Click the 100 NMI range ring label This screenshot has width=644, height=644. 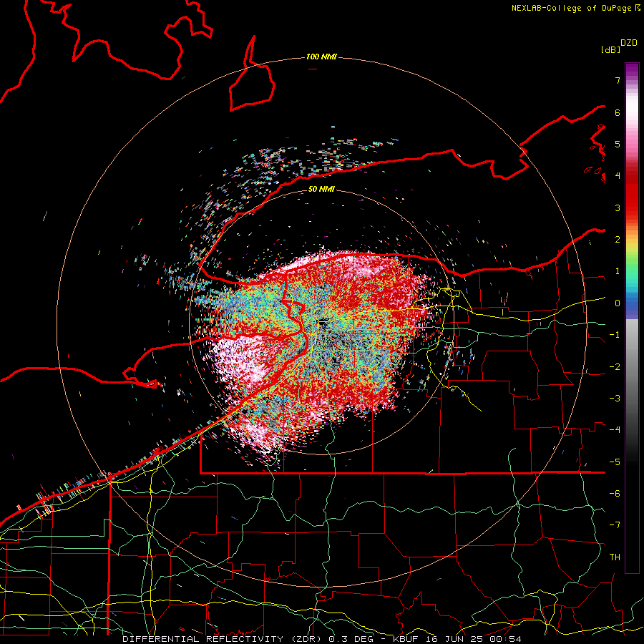click(321, 57)
